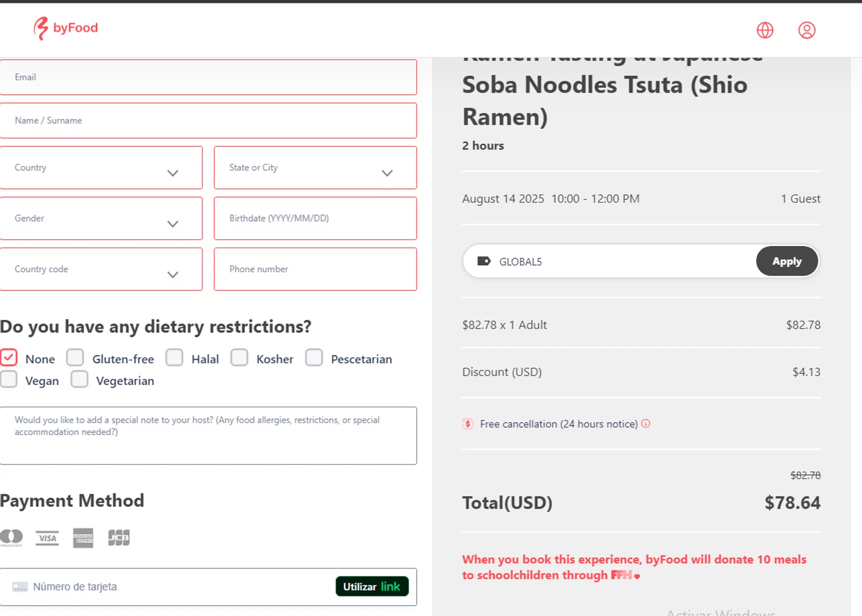Check the Gluten-free checkbox

[75, 357]
